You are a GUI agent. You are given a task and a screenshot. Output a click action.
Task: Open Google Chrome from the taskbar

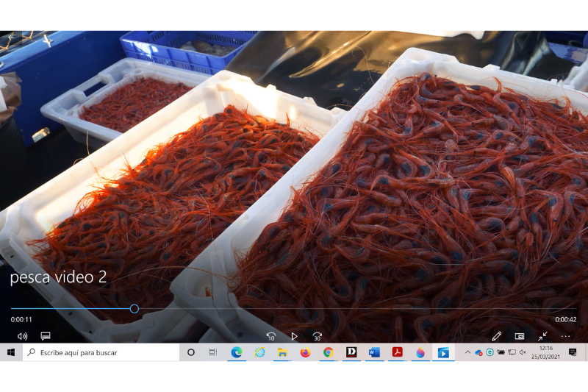328,353
